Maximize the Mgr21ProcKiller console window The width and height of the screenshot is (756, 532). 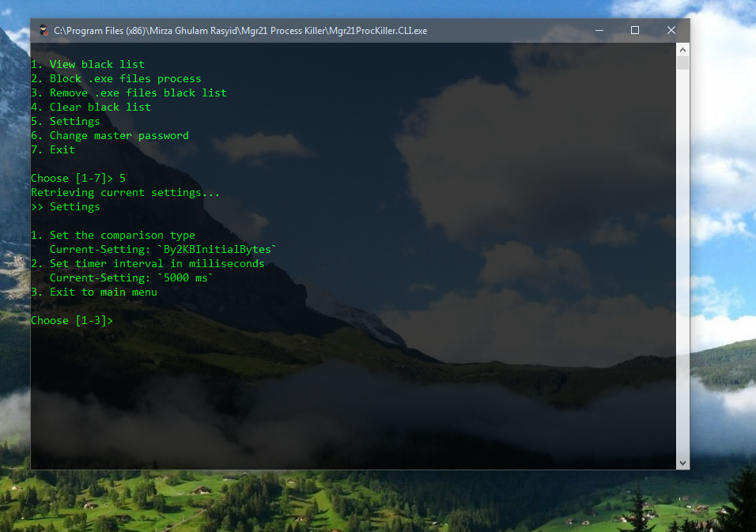[635, 30]
